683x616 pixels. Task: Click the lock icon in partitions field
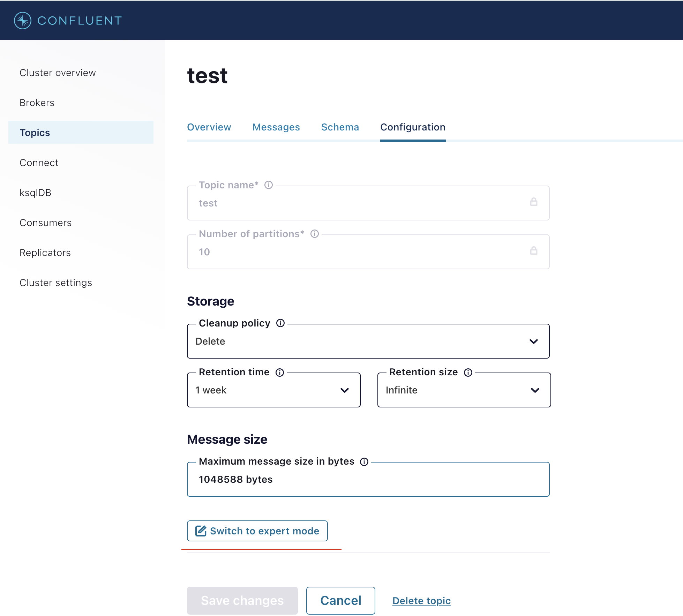pos(533,251)
